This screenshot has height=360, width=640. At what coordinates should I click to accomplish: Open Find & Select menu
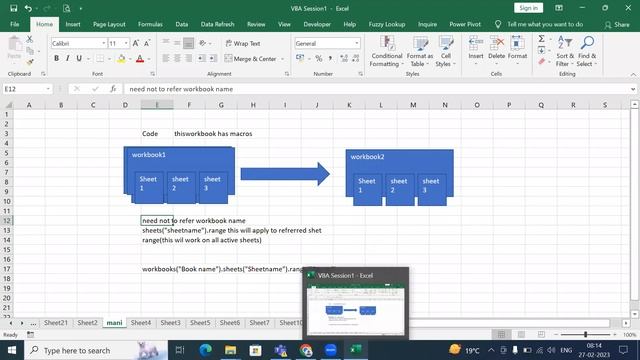click(587, 51)
